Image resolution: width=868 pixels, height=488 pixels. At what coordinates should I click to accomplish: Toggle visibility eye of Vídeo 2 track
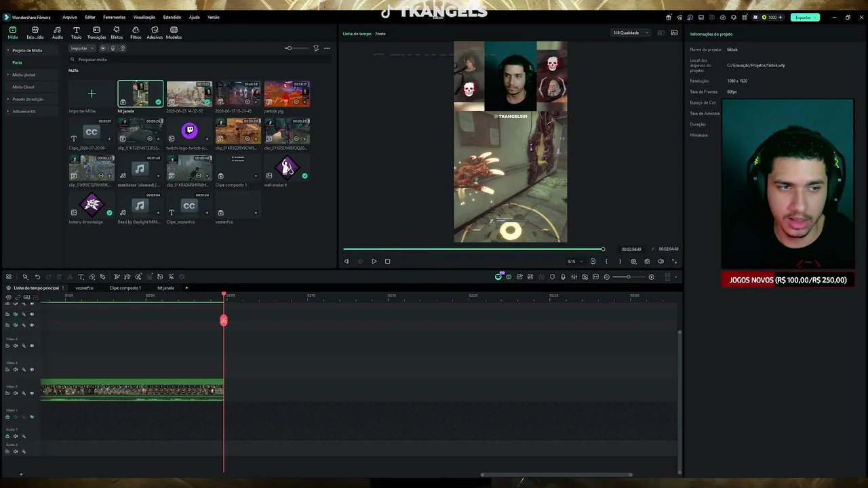click(x=31, y=393)
